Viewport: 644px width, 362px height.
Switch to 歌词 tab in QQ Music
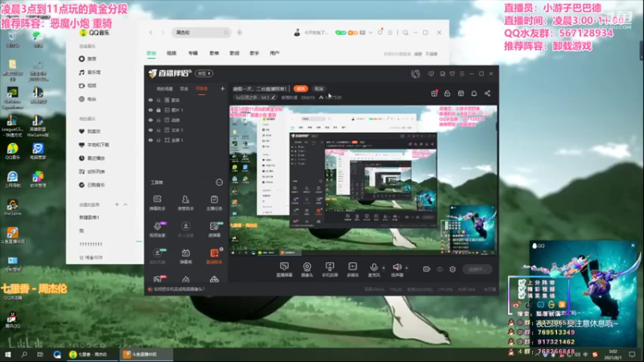[234, 53]
